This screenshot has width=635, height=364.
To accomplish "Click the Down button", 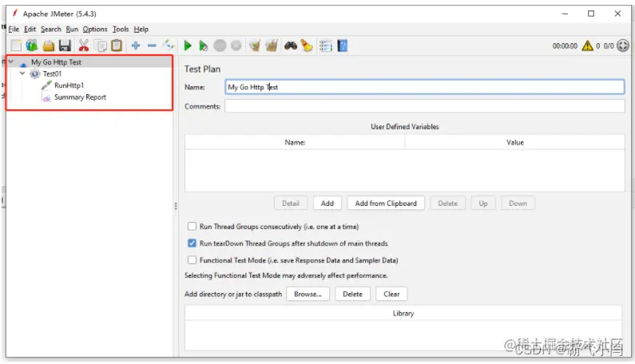I will point(518,204).
